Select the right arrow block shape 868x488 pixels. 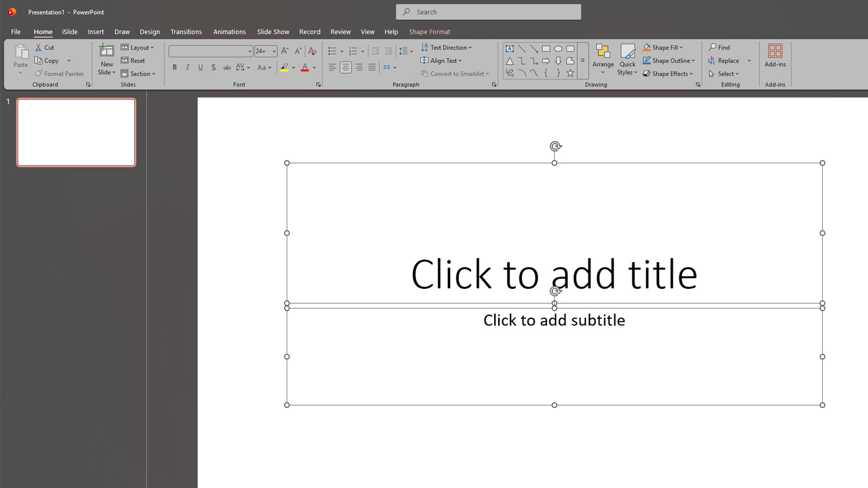(x=546, y=61)
